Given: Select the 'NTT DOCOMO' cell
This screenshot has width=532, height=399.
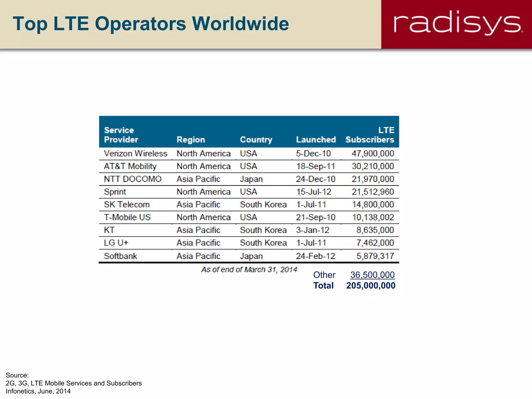Looking at the screenshot, I should point(133,179).
